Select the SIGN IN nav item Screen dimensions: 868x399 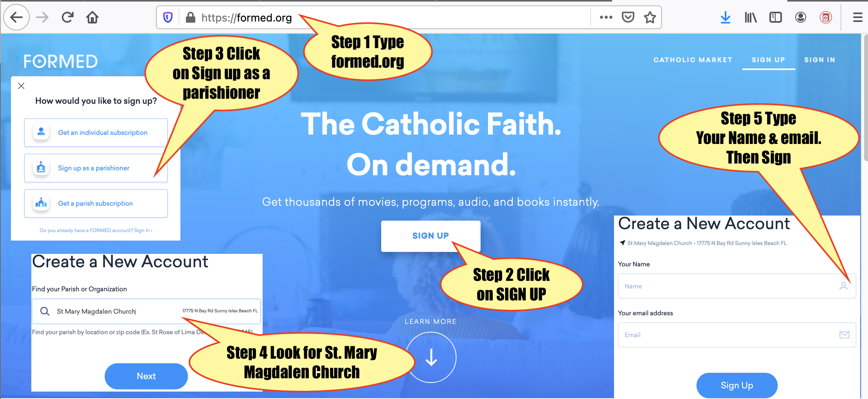pos(819,60)
